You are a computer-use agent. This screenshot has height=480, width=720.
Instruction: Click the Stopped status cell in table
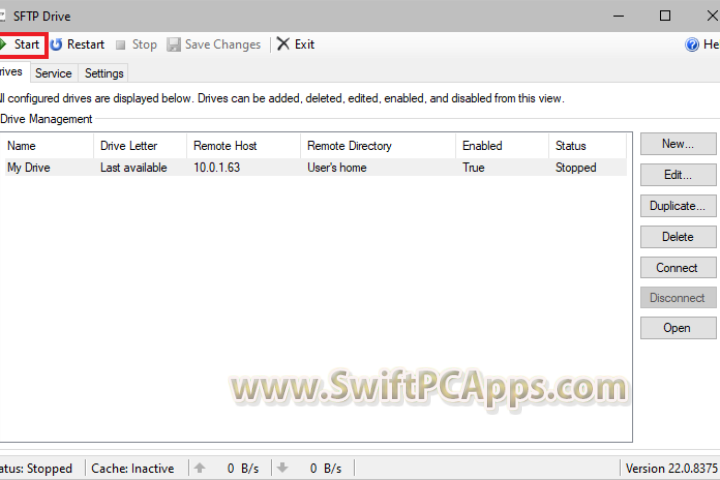(576, 168)
